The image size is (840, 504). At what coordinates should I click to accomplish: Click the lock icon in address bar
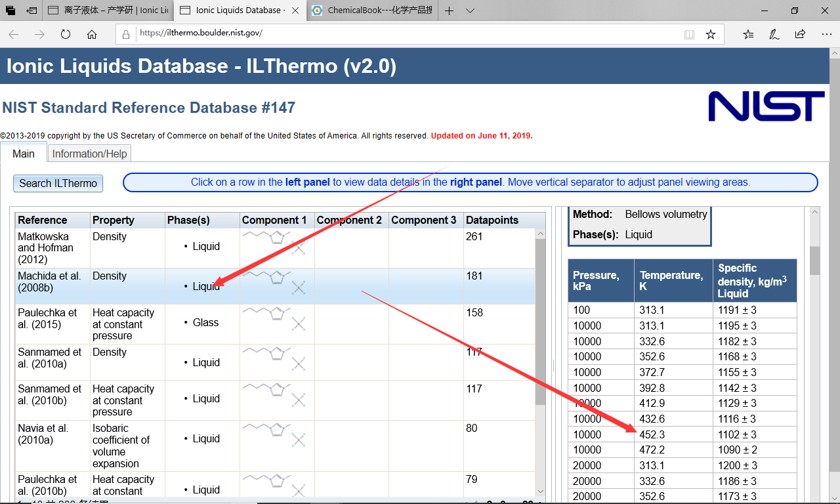[x=127, y=34]
